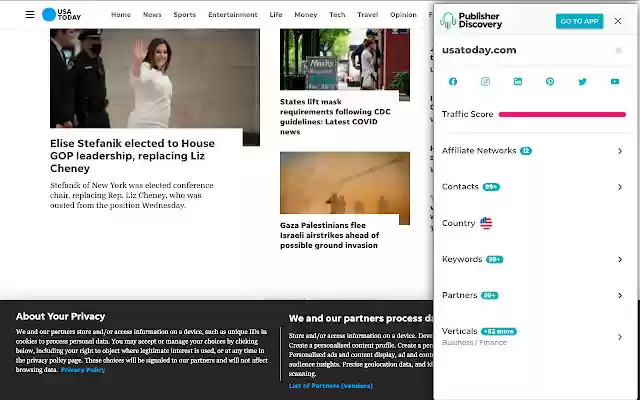The width and height of the screenshot is (640, 400).
Task: Expand Keywords with its chevron
Action: coord(620,260)
